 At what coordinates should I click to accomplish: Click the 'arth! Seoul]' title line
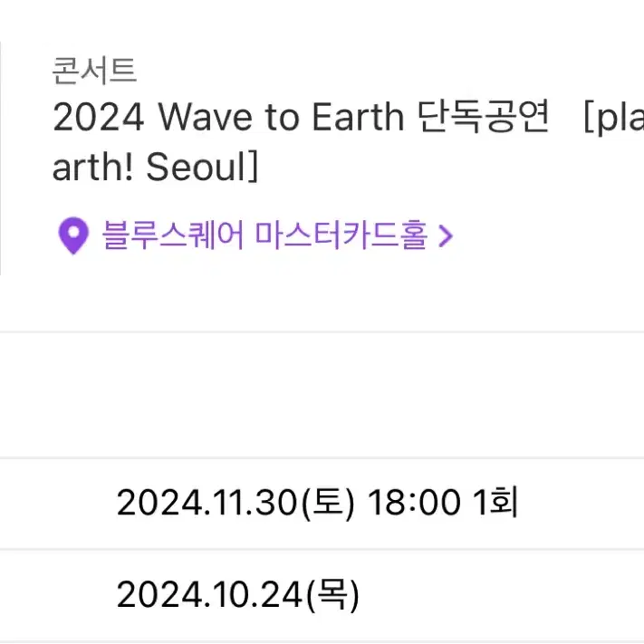155,167
